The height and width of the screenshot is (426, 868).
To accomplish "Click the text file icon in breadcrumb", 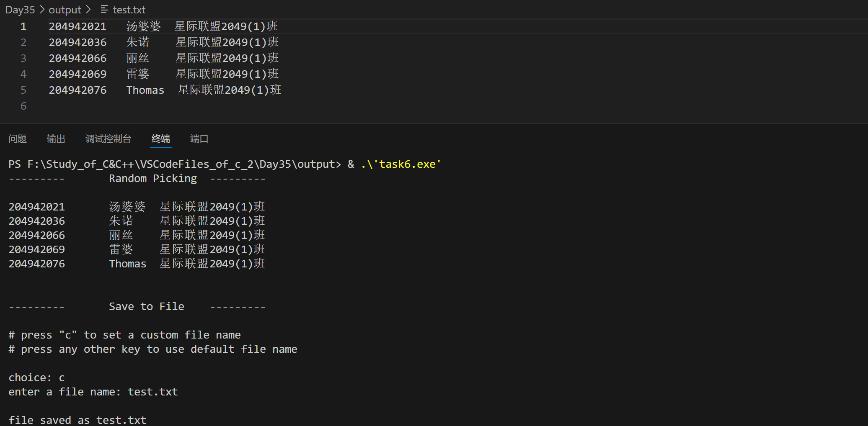I will [104, 9].
